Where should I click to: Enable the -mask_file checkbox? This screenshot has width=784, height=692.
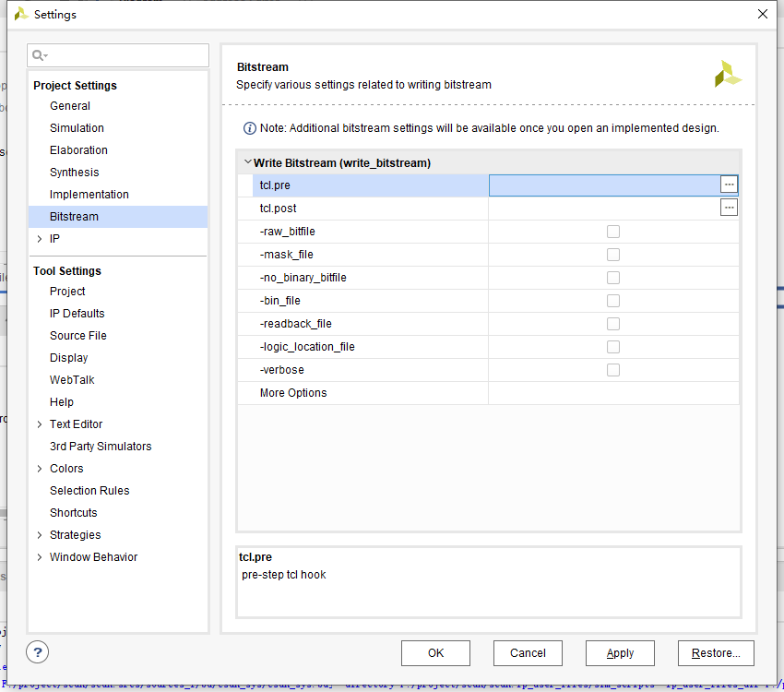[613, 255]
